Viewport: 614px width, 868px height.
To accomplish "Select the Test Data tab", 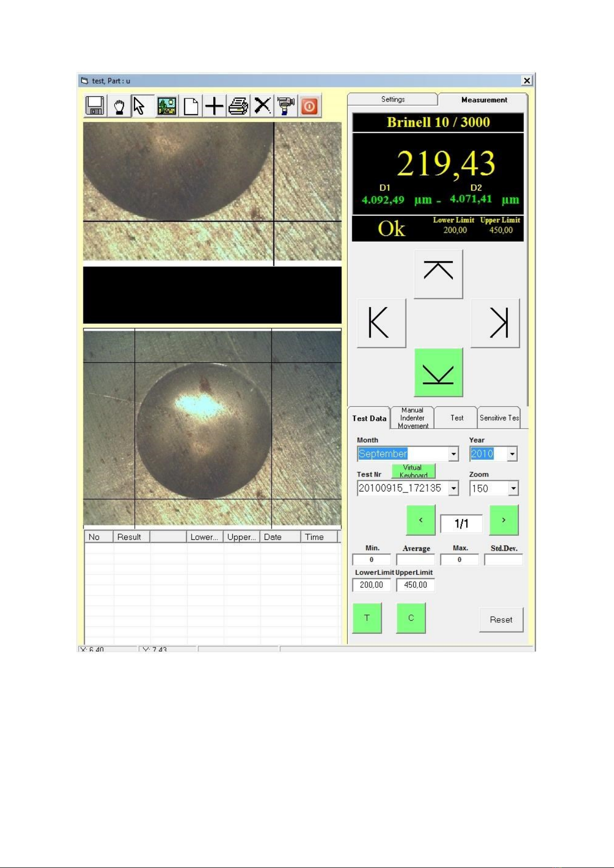I will 369,418.
